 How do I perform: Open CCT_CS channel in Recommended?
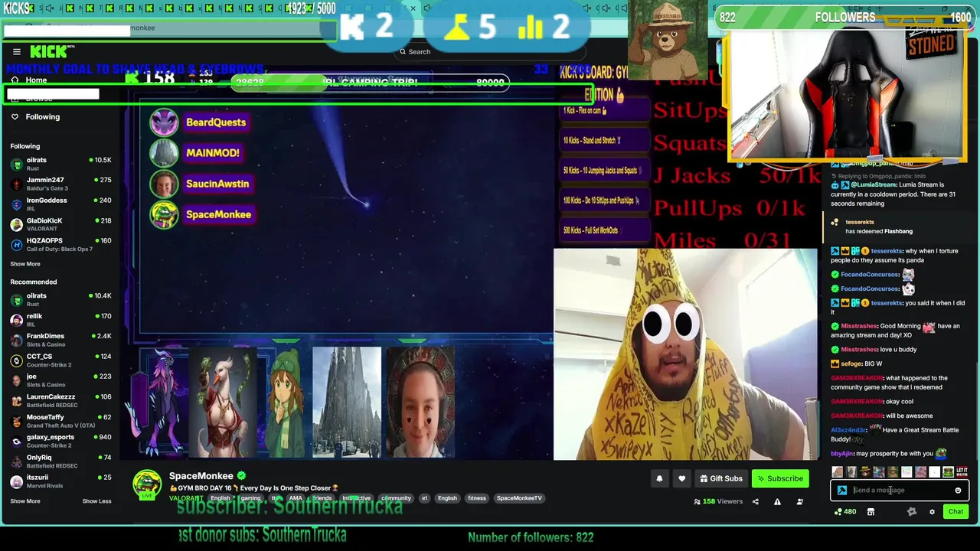[61, 360]
